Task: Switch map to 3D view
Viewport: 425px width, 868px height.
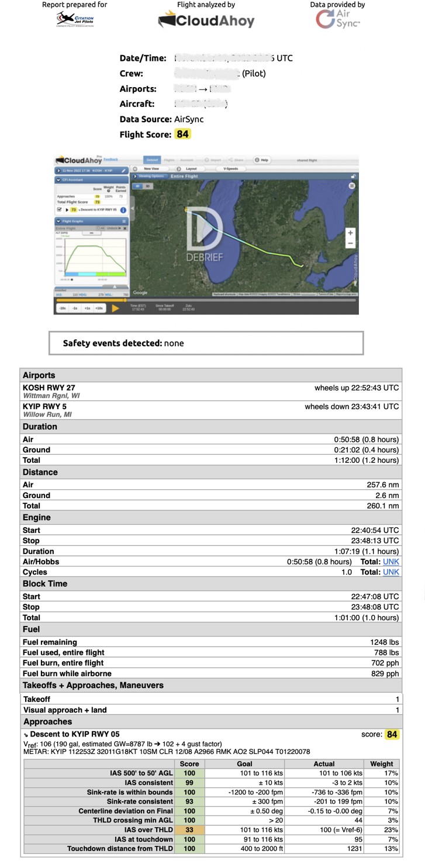Action: [x=147, y=186]
